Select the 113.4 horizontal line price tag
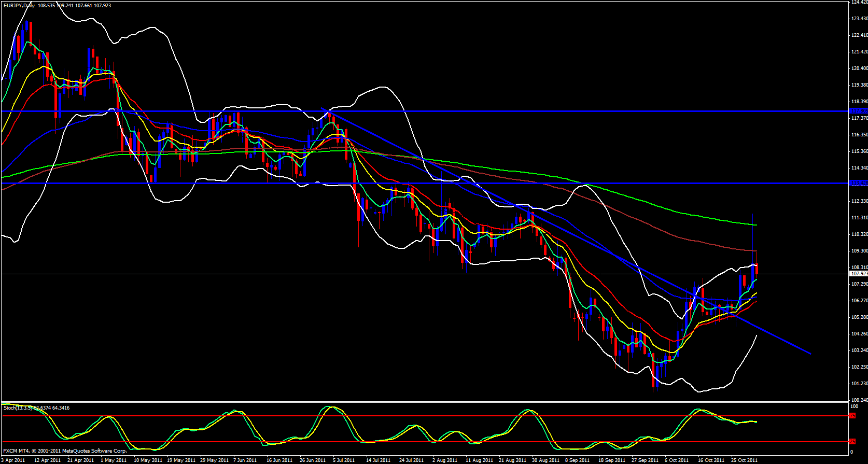Viewport: 868px width, 464px height. click(859, 183)
